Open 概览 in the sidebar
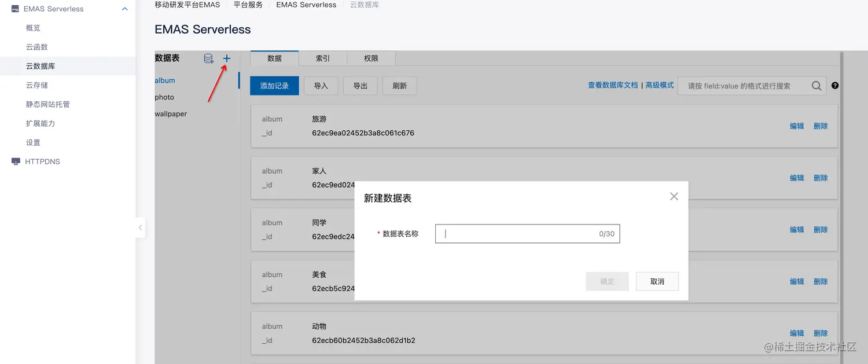The width and height of the screenshot is (868, 364). pyautogui.click(x=33, y=28)
